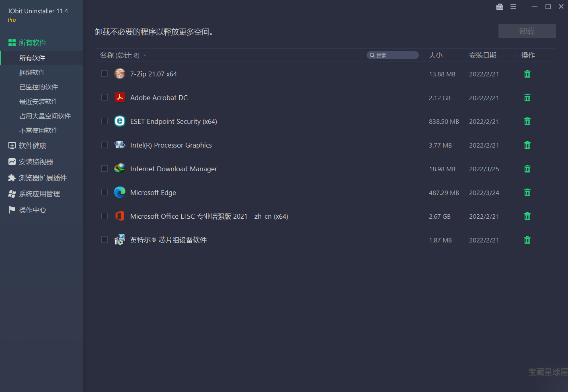Image resolution: width=568 pixels, height=392 pixels.
Task: Go to 浏览器扩展插件 section
Action: tap(43, 178)
